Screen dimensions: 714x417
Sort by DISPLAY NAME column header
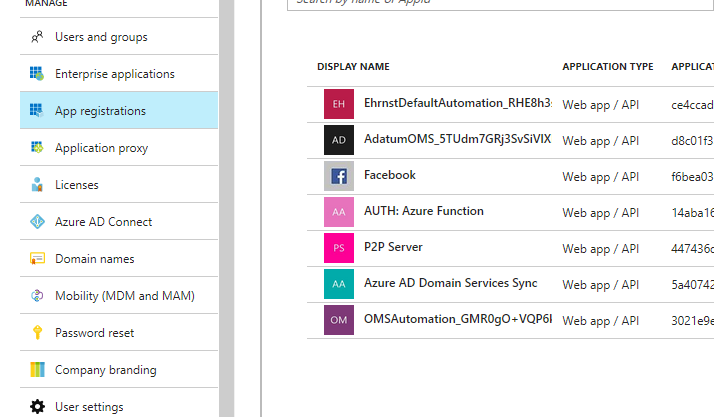(353, 66)
